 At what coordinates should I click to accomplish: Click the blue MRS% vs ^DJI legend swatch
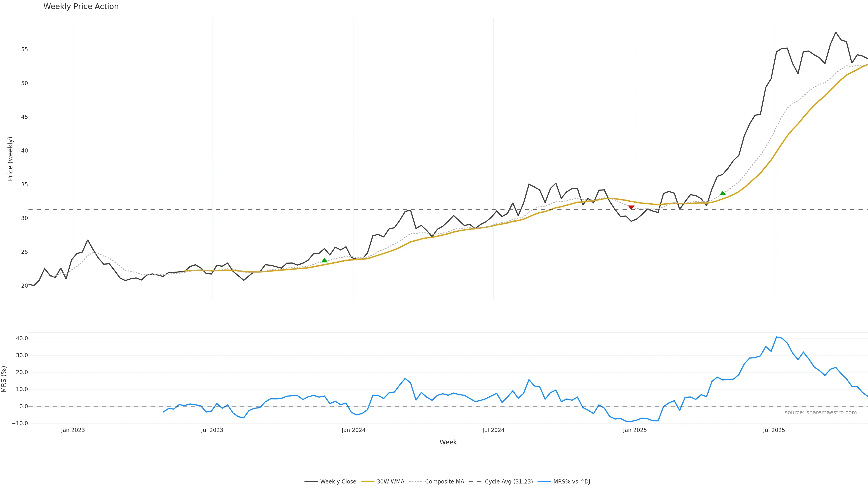coord(544,482)
